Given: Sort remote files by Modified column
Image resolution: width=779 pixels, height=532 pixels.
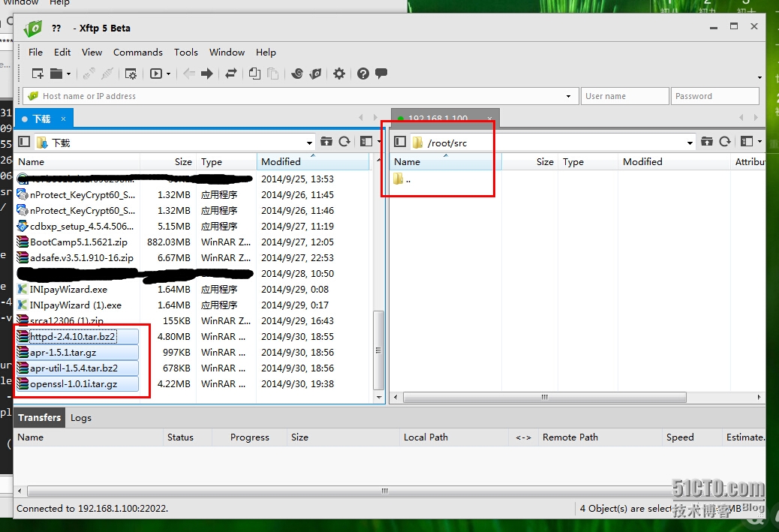Looking at the screenshot, I should click(x=674, y=161).
